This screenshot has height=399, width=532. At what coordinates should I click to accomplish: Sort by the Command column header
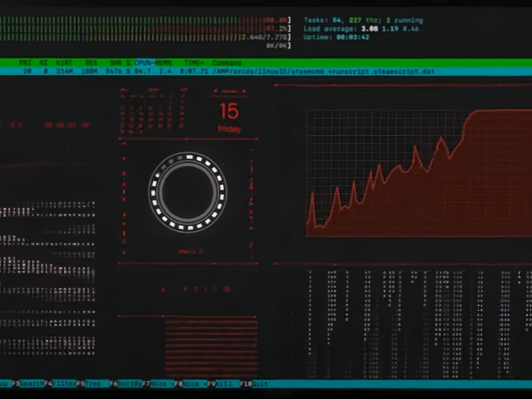(x=226, y=63)
